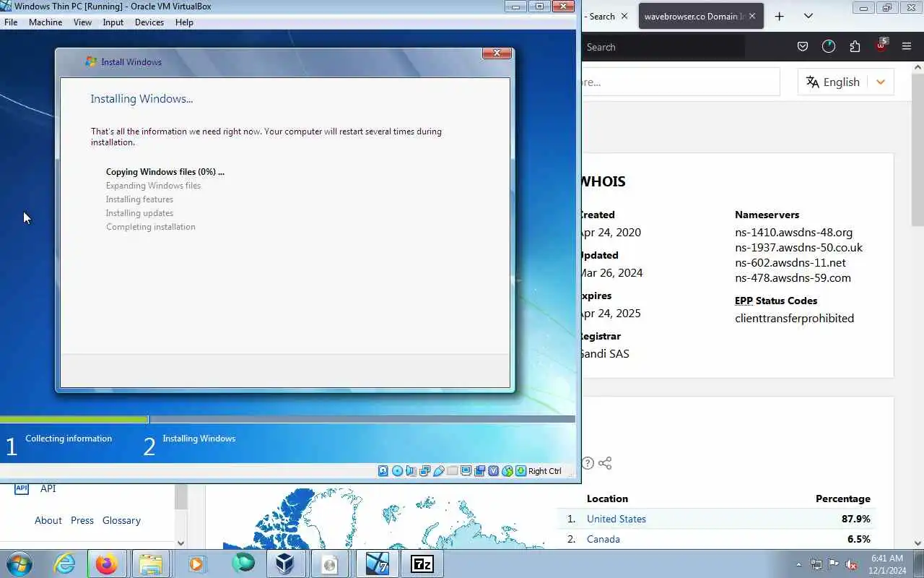Click the Firefox page scrollbar down arrow

point(918,543)
